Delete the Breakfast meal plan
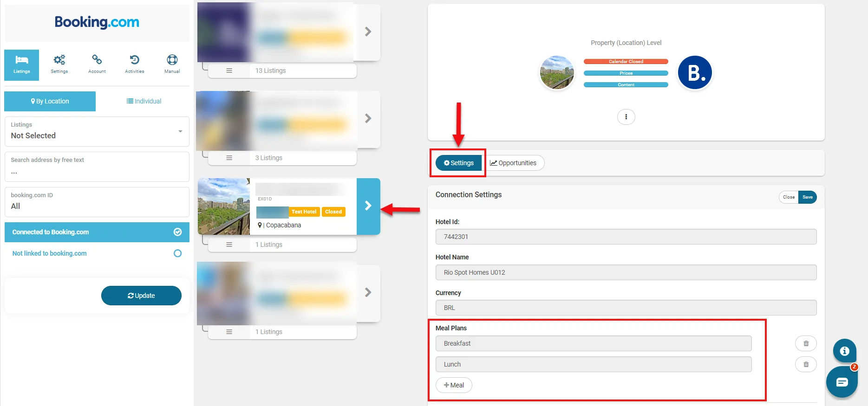This screenshot has width=868, height=406. 806,343
